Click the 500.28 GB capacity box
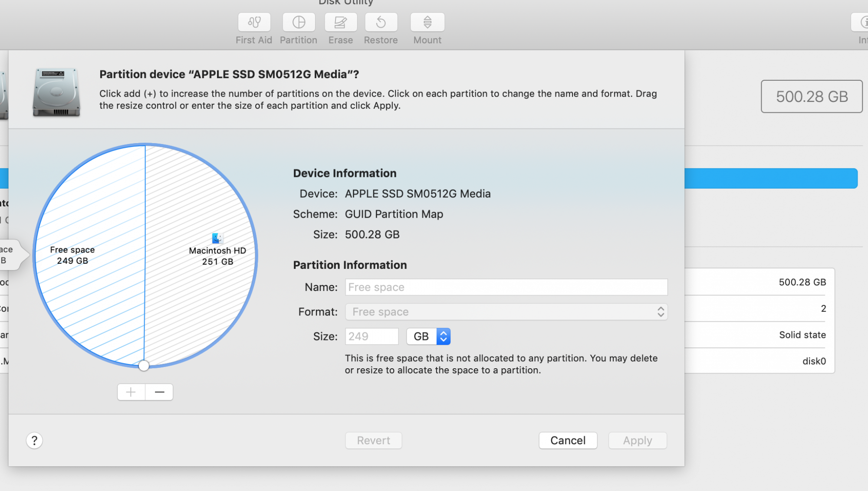 click(812, 96)
